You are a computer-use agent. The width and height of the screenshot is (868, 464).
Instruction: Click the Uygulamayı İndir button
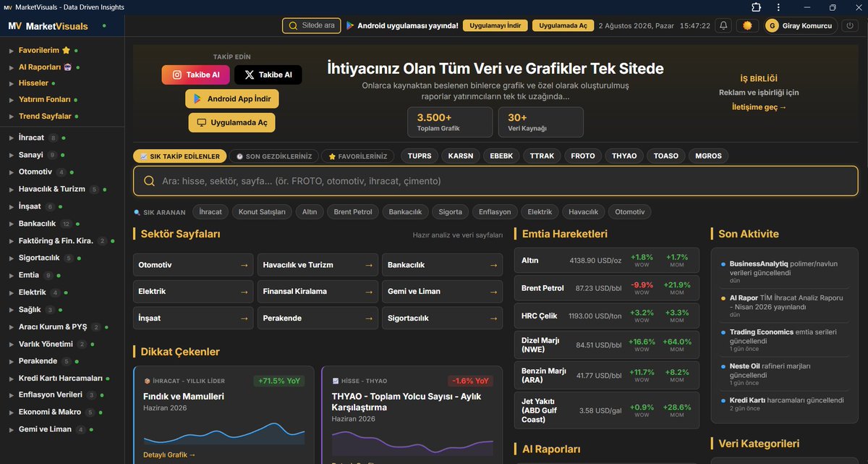pos(495,25)
